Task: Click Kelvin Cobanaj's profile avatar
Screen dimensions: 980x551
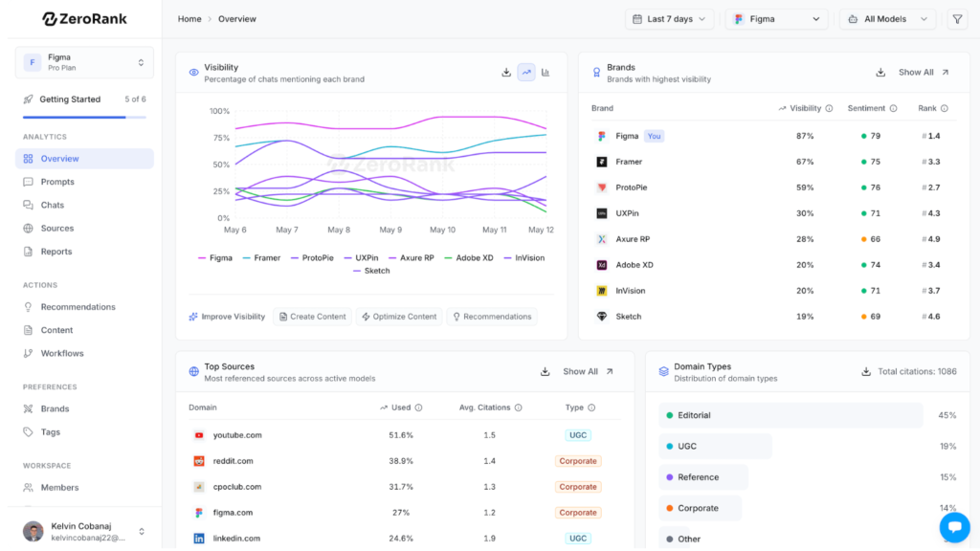Action: point(33,531)
